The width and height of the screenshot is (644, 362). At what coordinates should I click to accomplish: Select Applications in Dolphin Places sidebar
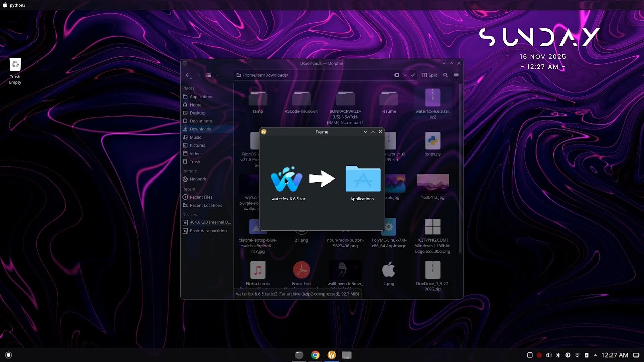point(208,97)
